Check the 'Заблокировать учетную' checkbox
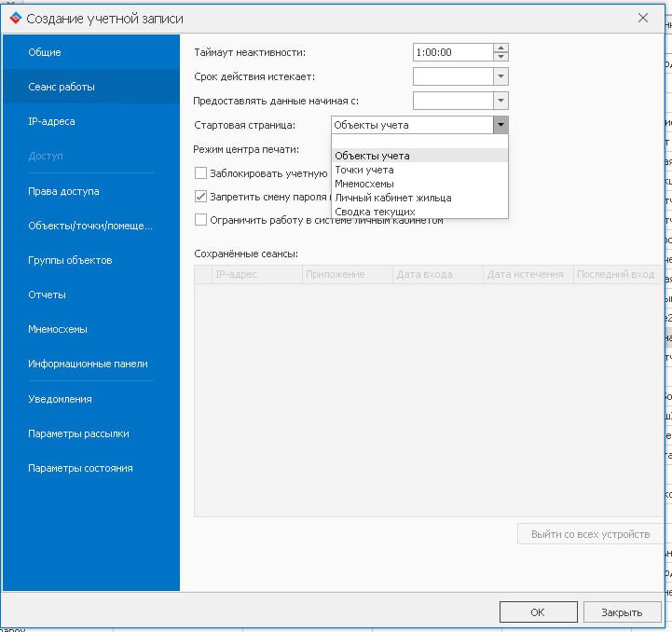The image size is (672, 632). [200, 172]
